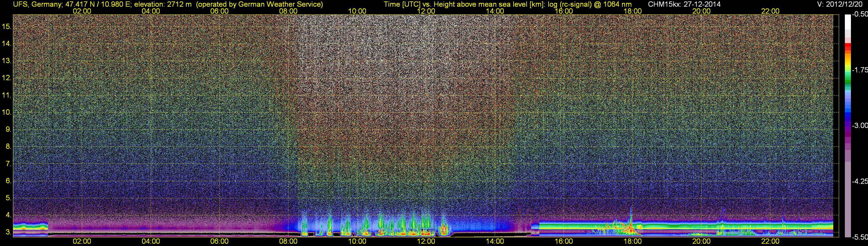Image resolution: width=868 pixels, height=246 pixels.
Task: Click the bottom axis '10:00' time label
Action: tap(357, 241)
